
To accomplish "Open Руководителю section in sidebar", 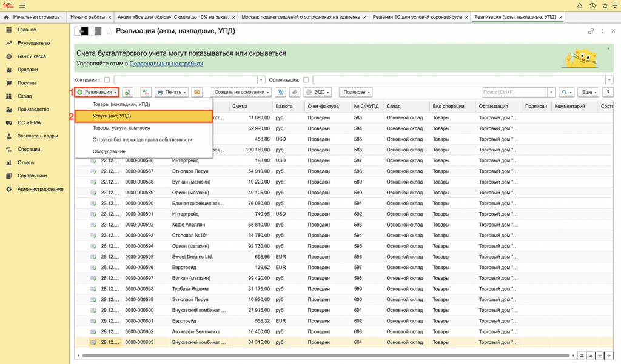I will tap(35, 43).
